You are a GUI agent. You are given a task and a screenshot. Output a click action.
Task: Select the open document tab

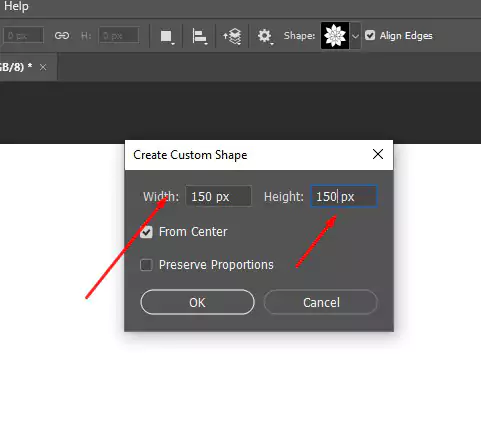point(17,67)
